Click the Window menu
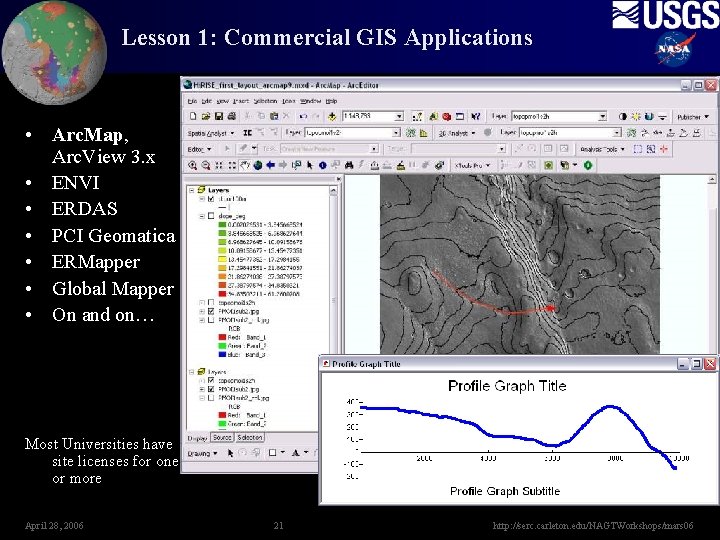This screenshot has height=540, width=720. coord(310,101)
